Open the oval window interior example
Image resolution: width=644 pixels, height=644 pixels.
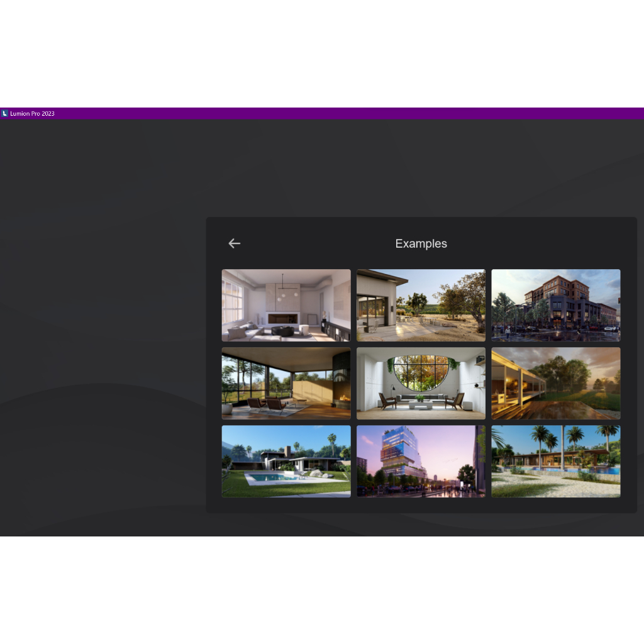coord(421,383)
